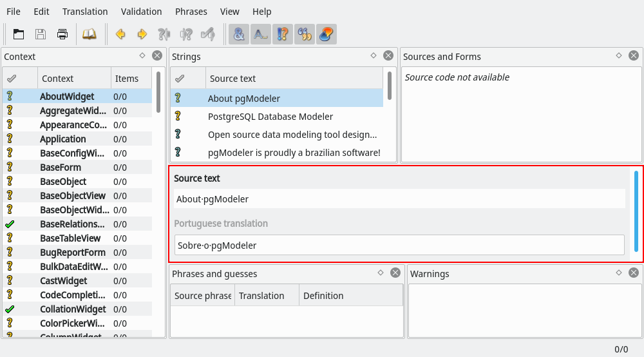
Task: Open the phrase book icon
Action: click(x=89, y=34)
